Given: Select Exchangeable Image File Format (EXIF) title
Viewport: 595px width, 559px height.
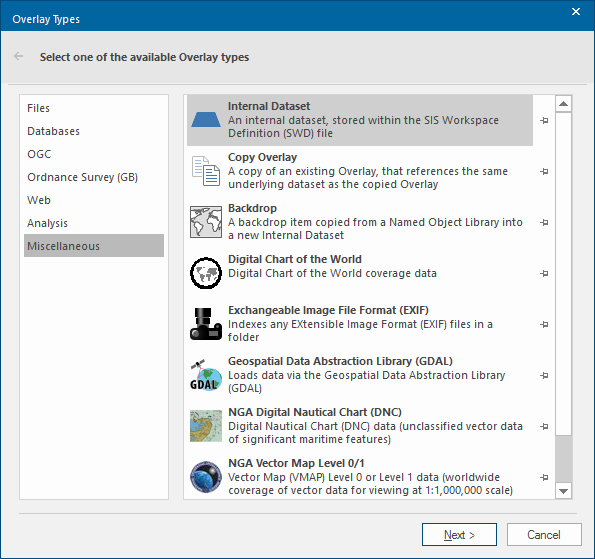Looking at the screenshot, I should (328, 310).
